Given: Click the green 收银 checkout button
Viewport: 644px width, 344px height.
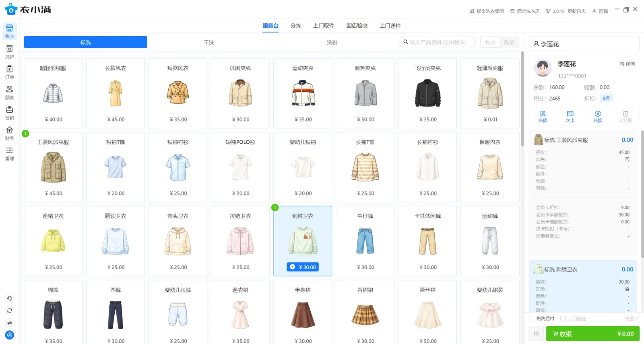Looking at the screenshot, I should coord(592,334).
